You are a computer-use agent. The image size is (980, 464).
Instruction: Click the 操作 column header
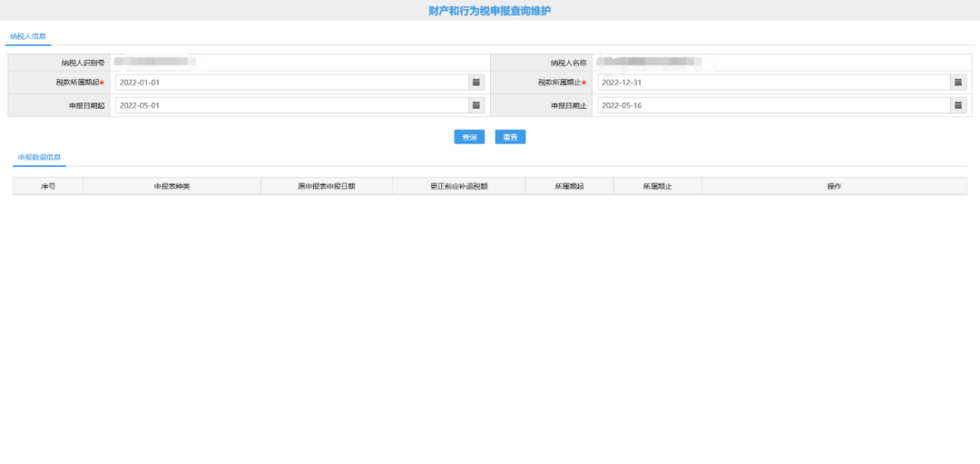[x=834, y=186]
